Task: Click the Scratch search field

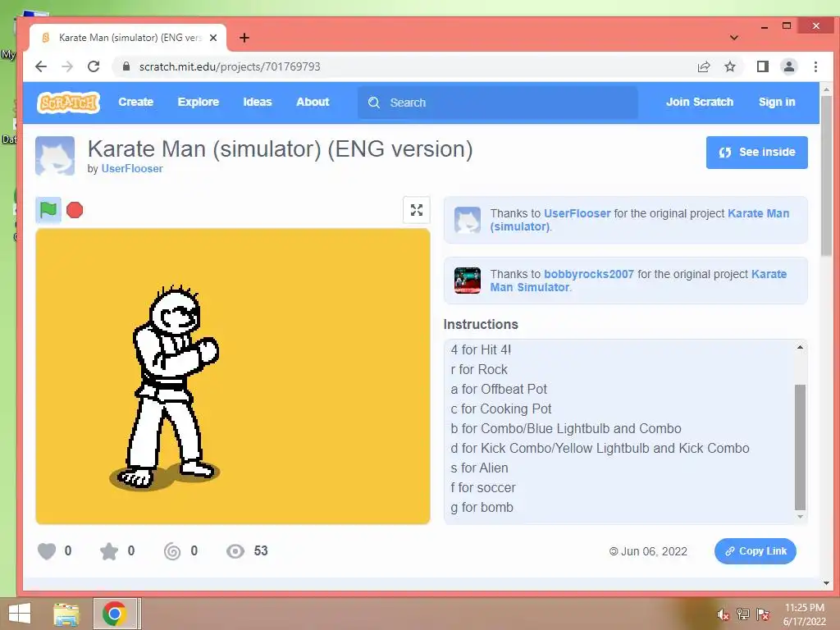Action: point(498,103)
